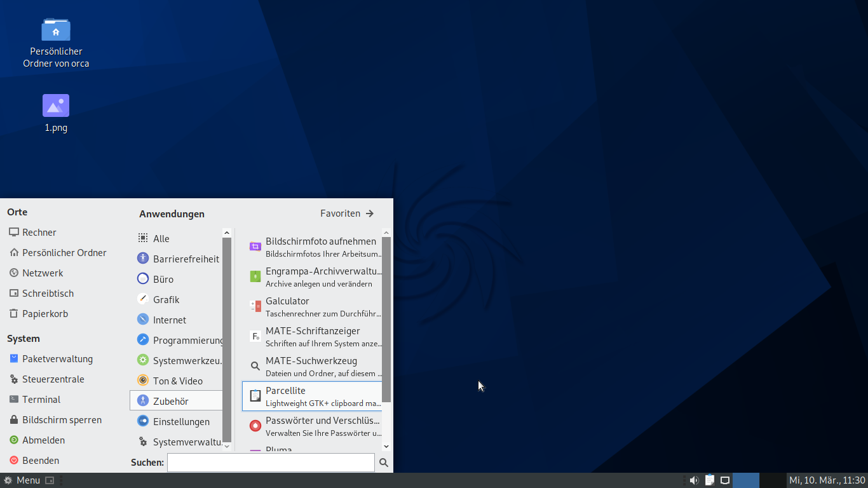Switch to the second workspace
The height and width of the screenshot is (488, 868).
pos(773,480)
